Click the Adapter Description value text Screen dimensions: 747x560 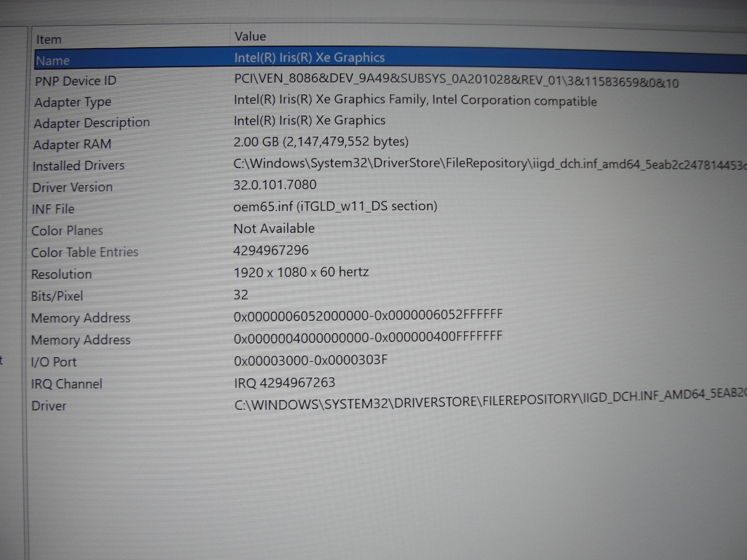pyautogui.click(x=310, y=120)
